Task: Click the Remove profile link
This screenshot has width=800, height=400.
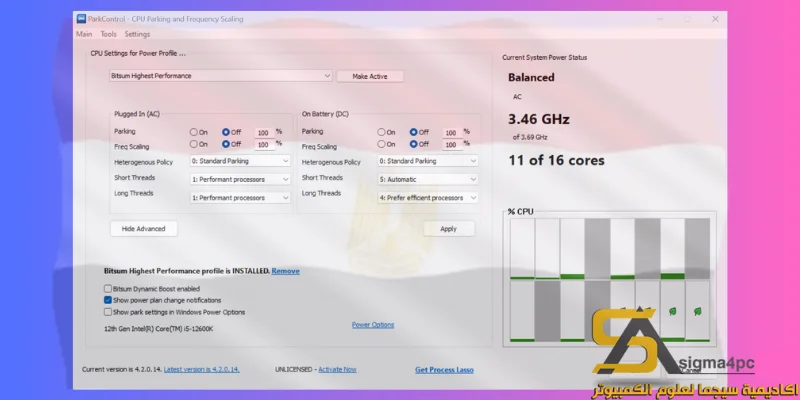Action: point(286,271)
